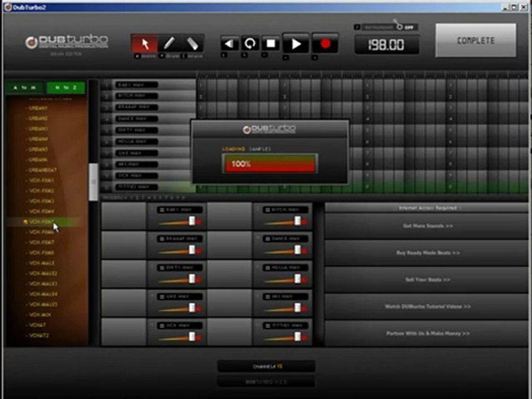Click the BITCH.wav track label in sequencer
The image size is (532, 399).
[x=136, y=96]
